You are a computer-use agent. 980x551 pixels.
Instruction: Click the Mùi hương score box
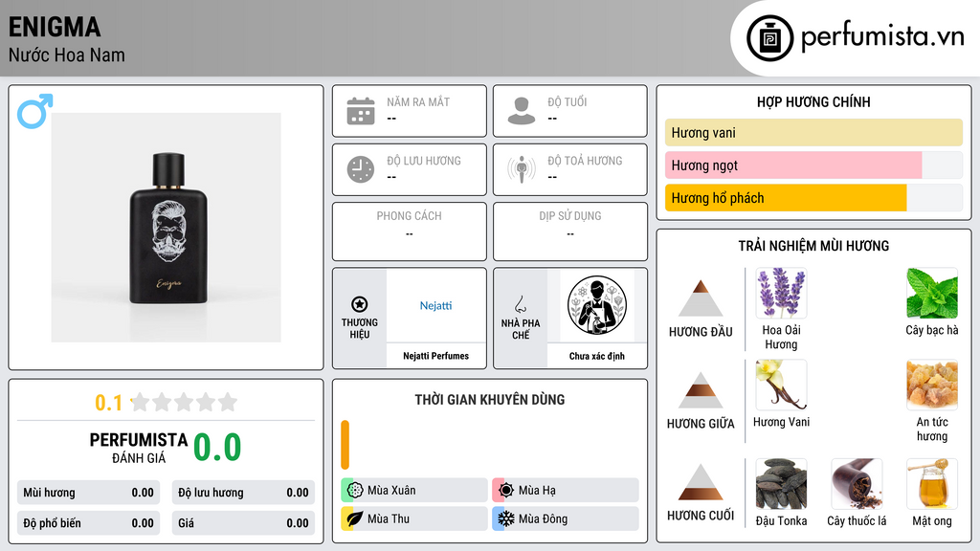pos(88,493)
